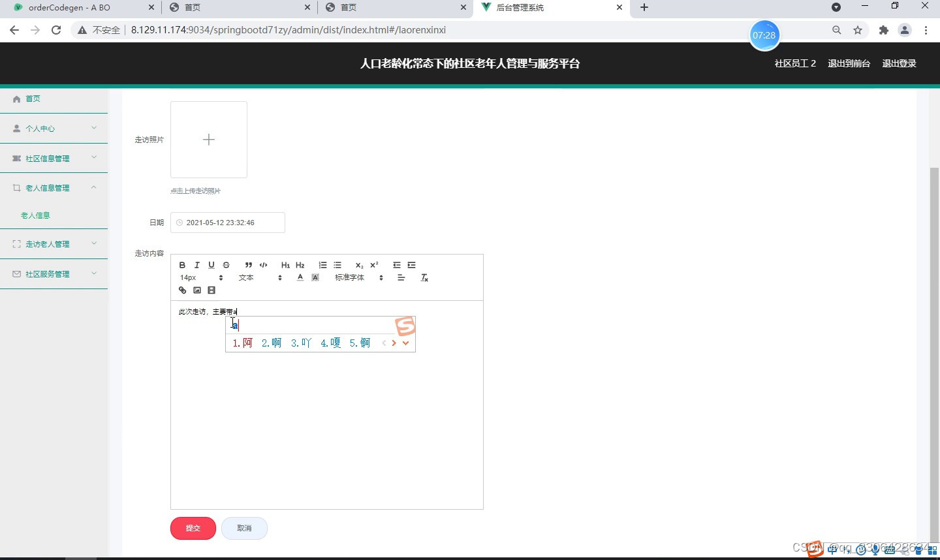Open the Chrome three-dot menu
This screenshot has height=560, width=940.
(926, 30)
